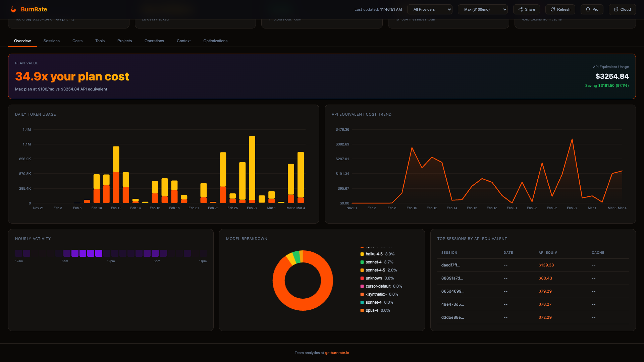This screenshot has width=644, height=362.
Task: Visit the getburnrate.io link
Action: point(337,353)
